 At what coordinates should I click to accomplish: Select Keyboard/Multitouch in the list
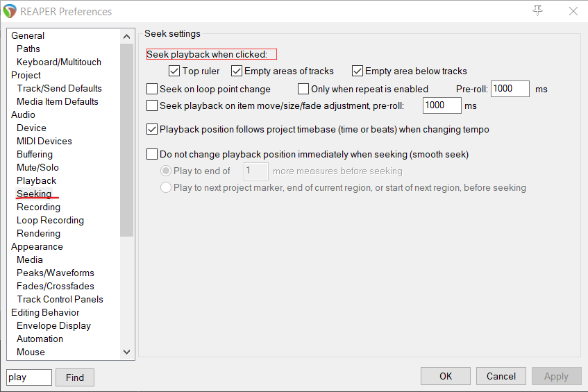[x=59, y=62]
